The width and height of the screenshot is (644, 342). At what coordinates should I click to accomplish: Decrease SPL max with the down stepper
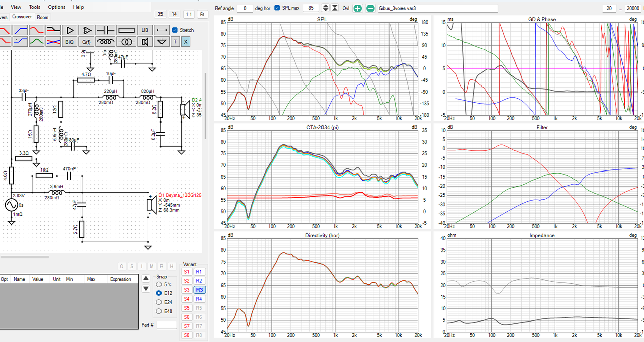coord(325,10)
